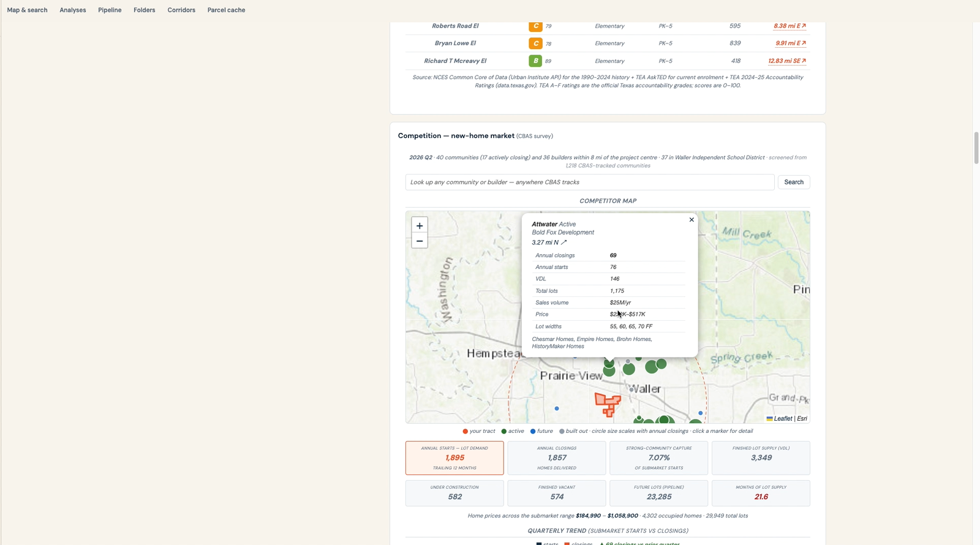Select the Annual Closings 1,857 card

(x=557, y=458)
